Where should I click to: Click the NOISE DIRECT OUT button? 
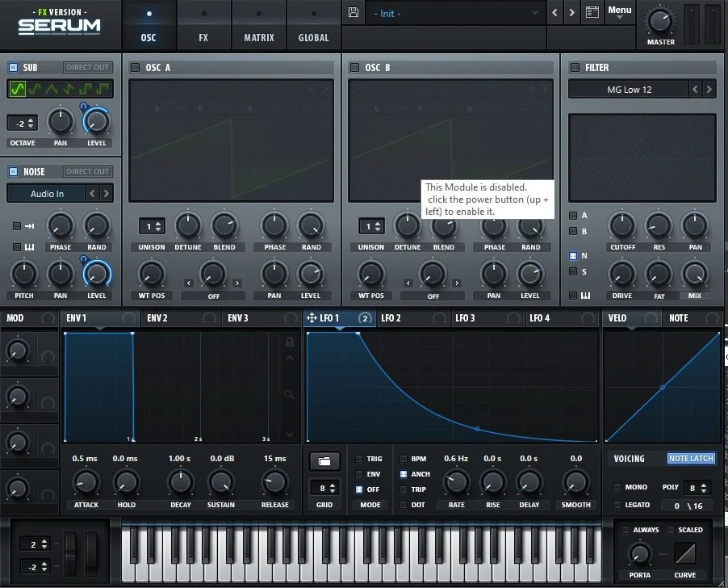87,171
